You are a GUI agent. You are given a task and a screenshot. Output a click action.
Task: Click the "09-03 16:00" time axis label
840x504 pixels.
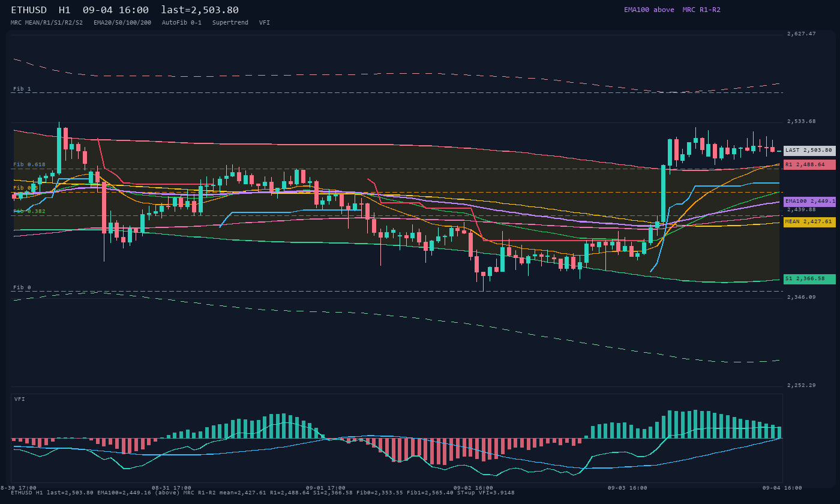[628, 488]
